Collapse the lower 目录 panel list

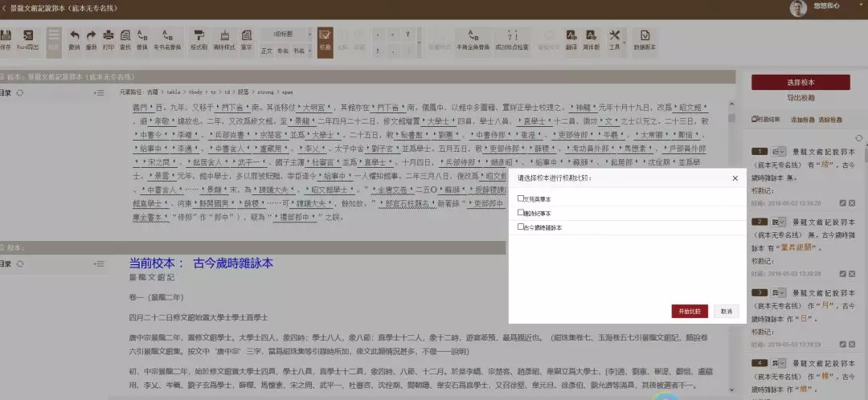(x=100, y=264)
